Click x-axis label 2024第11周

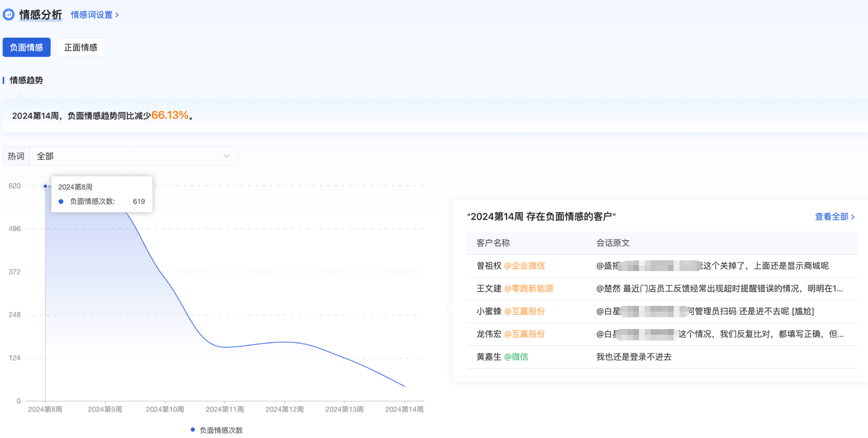[225, 410]
